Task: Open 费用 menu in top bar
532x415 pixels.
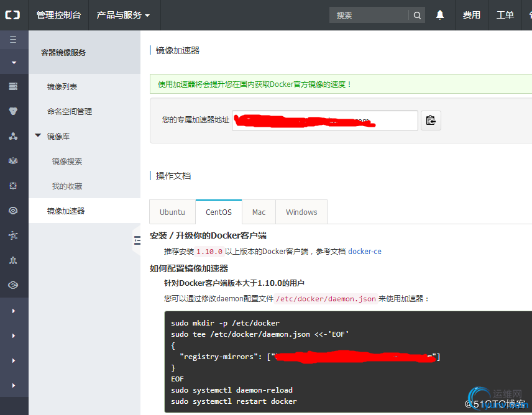Action: [472, 15]
